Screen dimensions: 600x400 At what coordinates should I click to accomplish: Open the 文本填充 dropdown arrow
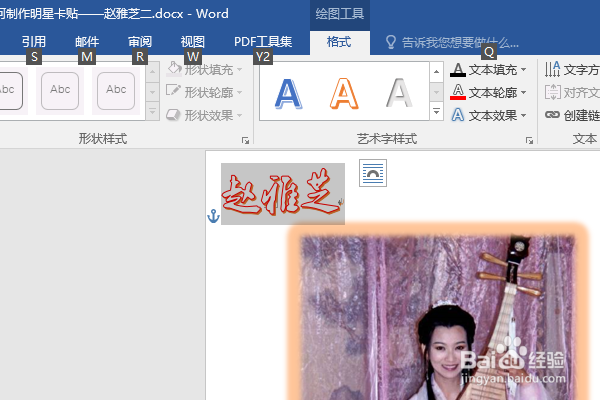coord(523,70)
